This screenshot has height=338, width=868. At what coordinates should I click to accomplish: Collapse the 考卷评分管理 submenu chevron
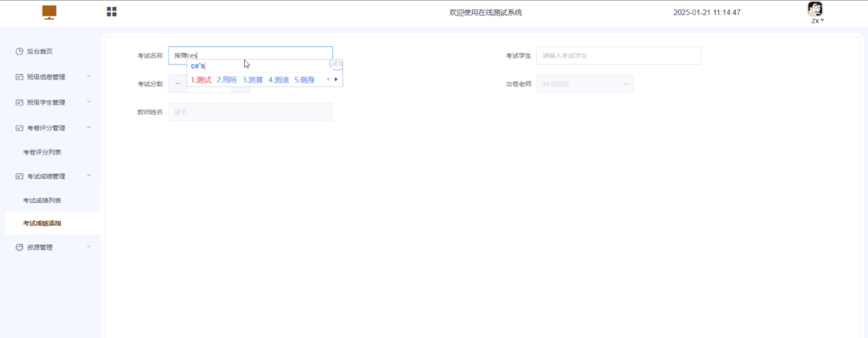89,127
